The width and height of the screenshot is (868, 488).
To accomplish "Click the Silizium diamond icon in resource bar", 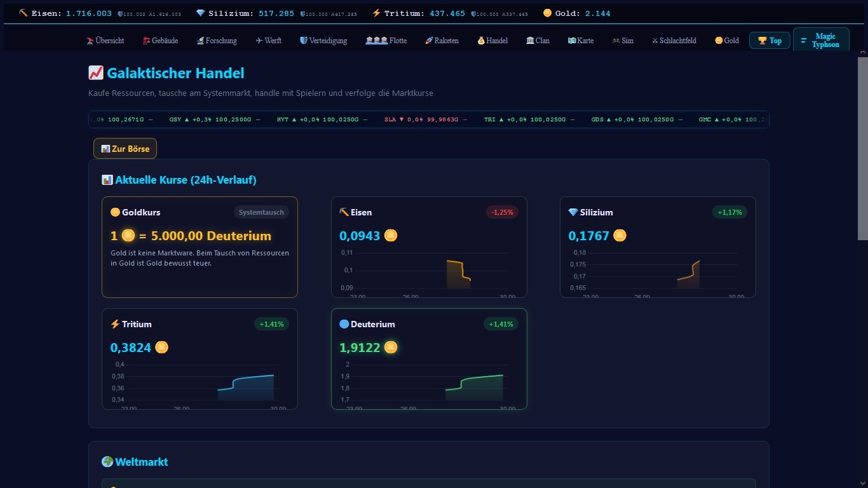I will click(x=201, y=13).
